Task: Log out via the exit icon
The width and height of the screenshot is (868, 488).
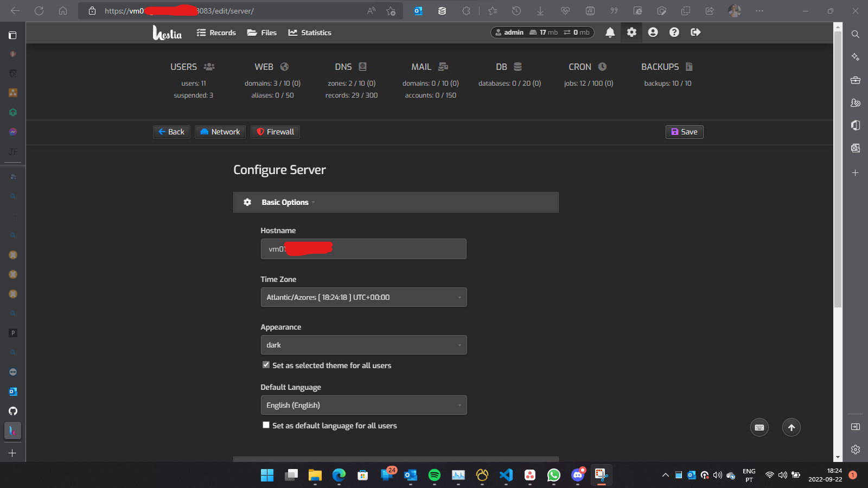Action: (x=695, y=33)
